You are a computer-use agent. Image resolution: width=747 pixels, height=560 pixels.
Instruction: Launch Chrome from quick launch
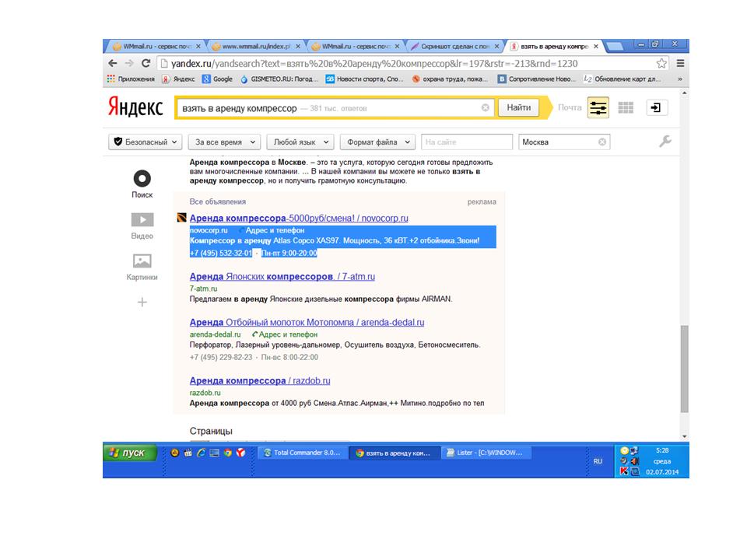coord(228,453)
